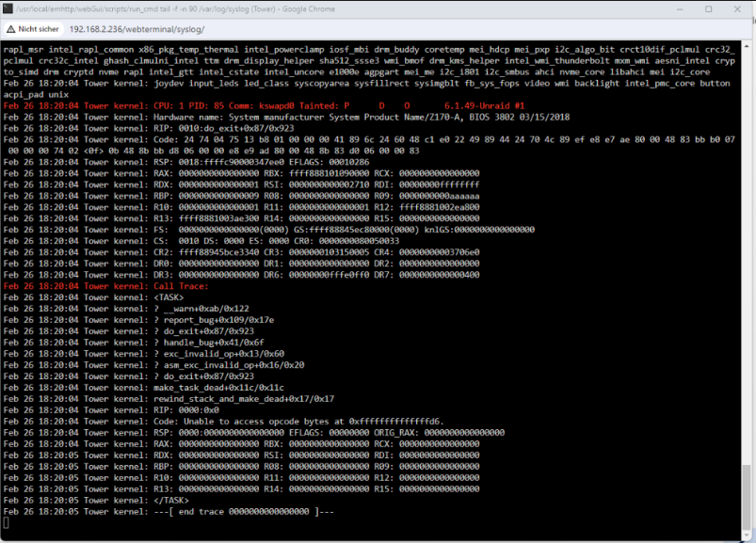Click the 'RIP: 0010:do_exit+0x87/0x923' line
The width and height of the screenshot is (756, 543).
[x=149, y=128]
